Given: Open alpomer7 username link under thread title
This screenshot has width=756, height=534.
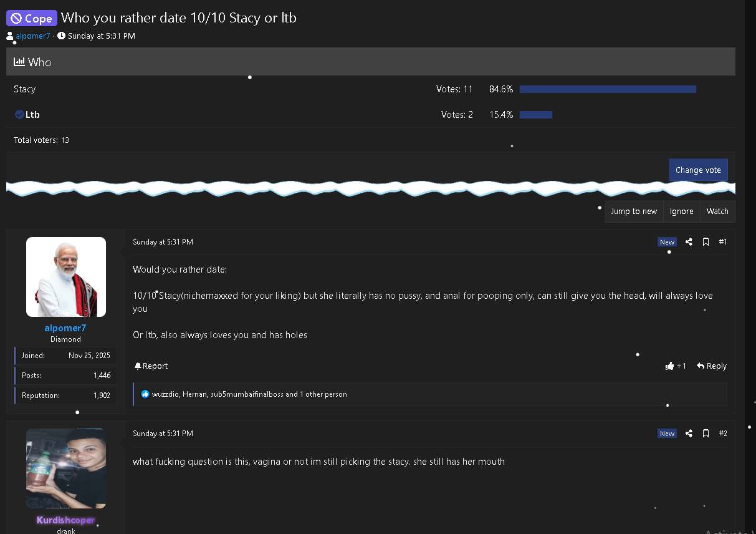Looking at the screenshot, I should pos(33,36).
